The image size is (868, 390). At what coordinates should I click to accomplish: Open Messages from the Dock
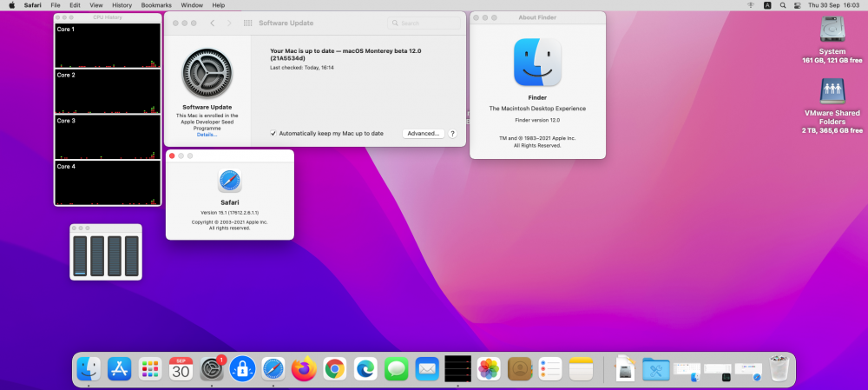click(397, 368)
